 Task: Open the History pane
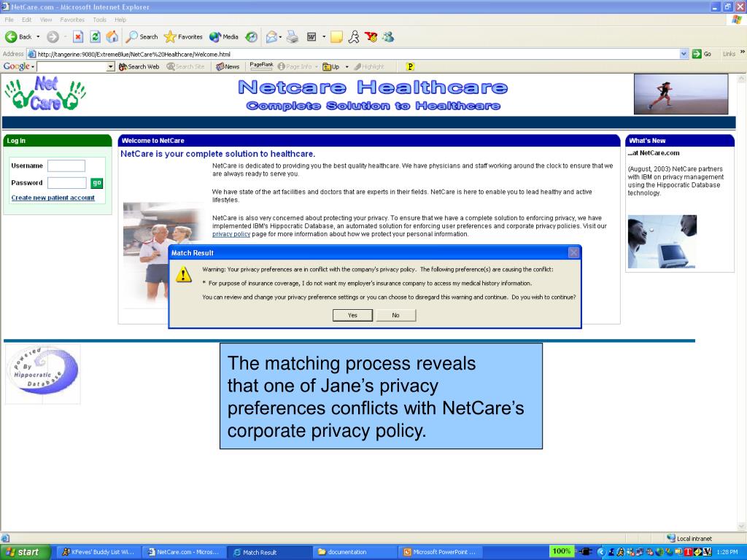(x=251, y=36)
